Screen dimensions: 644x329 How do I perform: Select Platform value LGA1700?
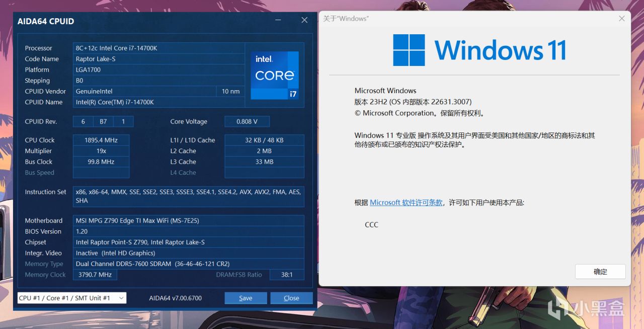(x=158, y=70)
